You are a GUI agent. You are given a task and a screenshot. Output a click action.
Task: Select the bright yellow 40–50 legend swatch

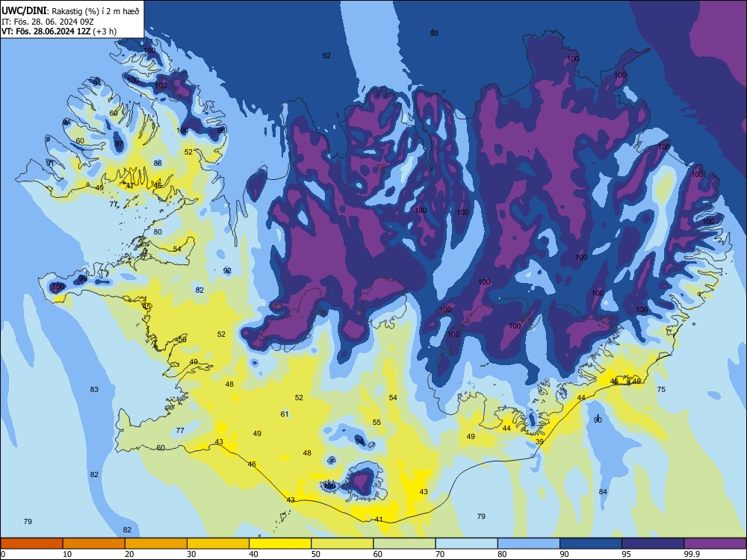click(280, 544)
